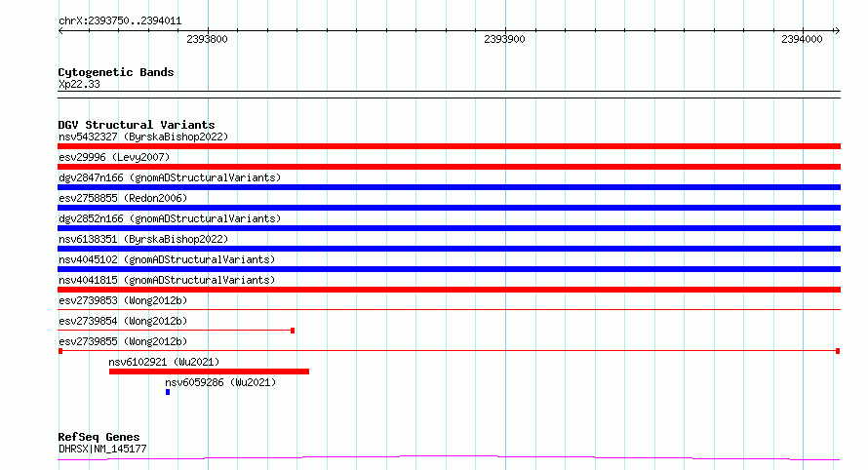Image resolution: width=868 pixels, height=470 pixels.
Task: Open the nsv6102921 (Wu2021) label
Action: pos(164,362)
